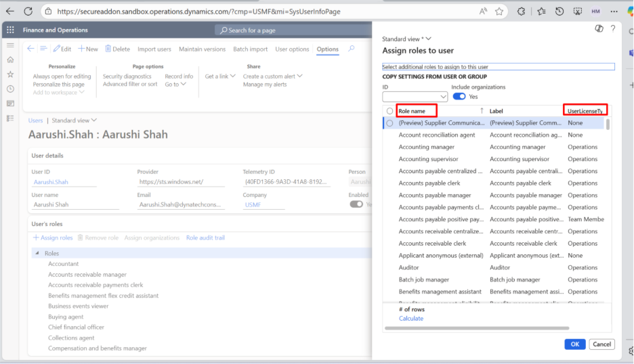Open the personalization icon beside help
Screen dimensions: 634x364
pos(599,28)
